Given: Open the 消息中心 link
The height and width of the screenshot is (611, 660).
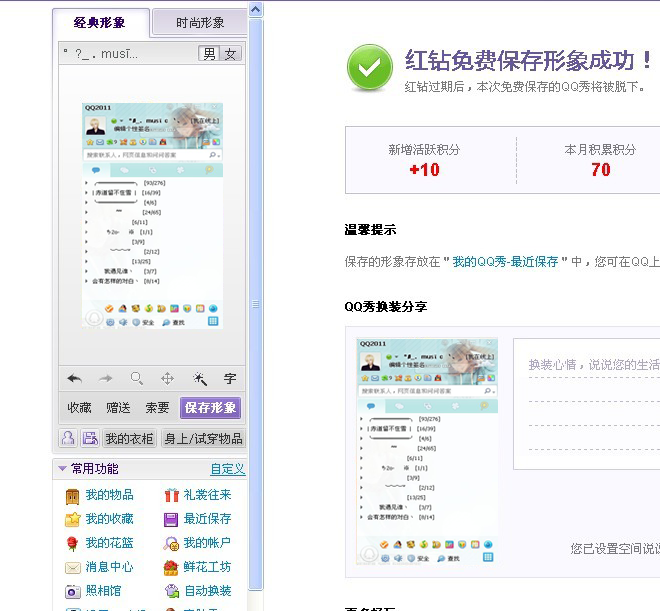Looking at the screenshot, I should (109, 567).
